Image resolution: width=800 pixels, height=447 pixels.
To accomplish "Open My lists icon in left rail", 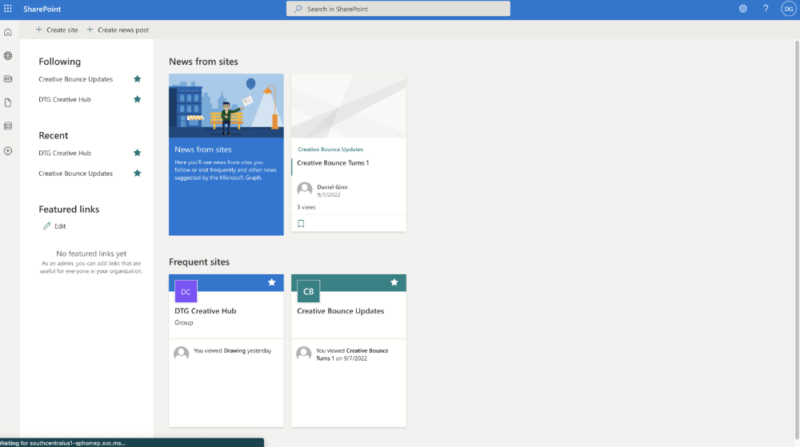I will 8,126.
